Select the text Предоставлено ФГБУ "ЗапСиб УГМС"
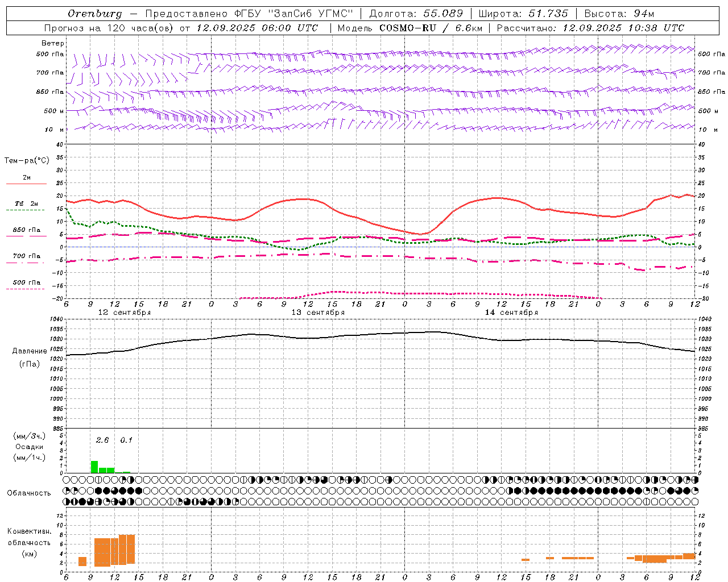Image resolution: width=728 pixels, height=582 pixels. pyautogui.click(x=249, y=13)
